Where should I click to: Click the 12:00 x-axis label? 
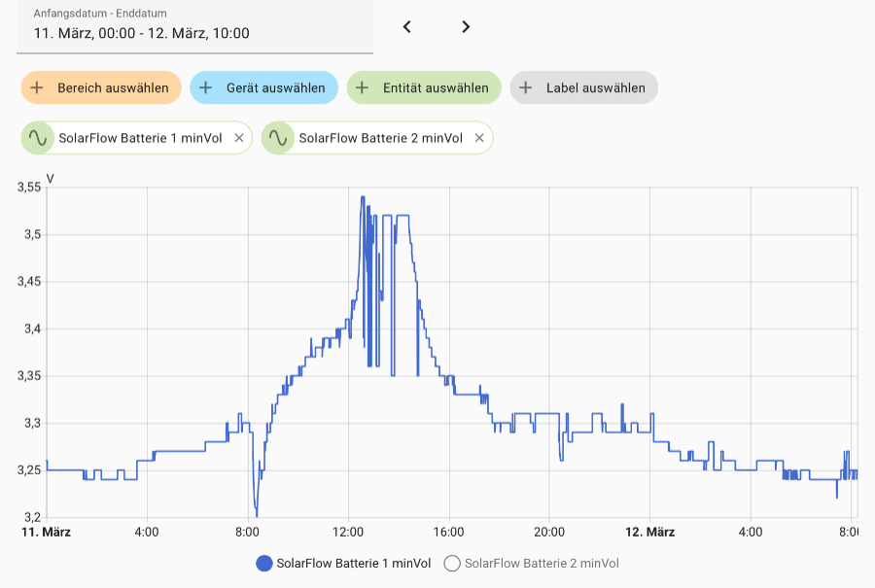(x=348, y=533)
